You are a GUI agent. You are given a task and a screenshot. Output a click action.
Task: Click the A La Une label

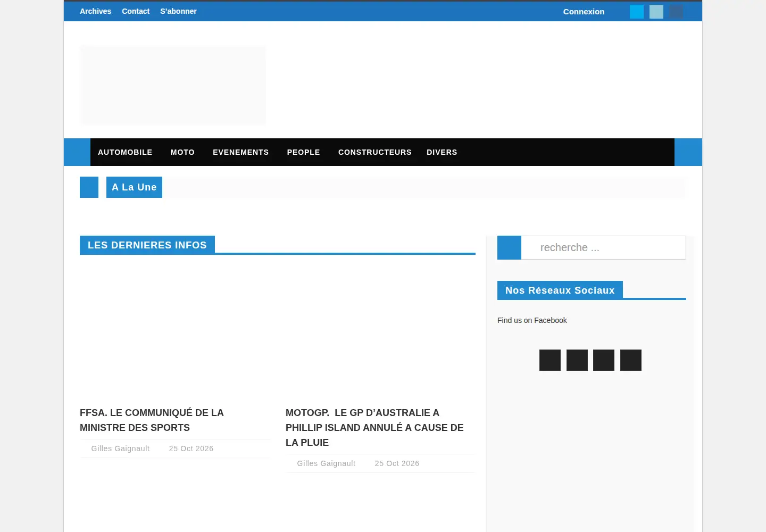pyautogui.click(x=134, y=187)
